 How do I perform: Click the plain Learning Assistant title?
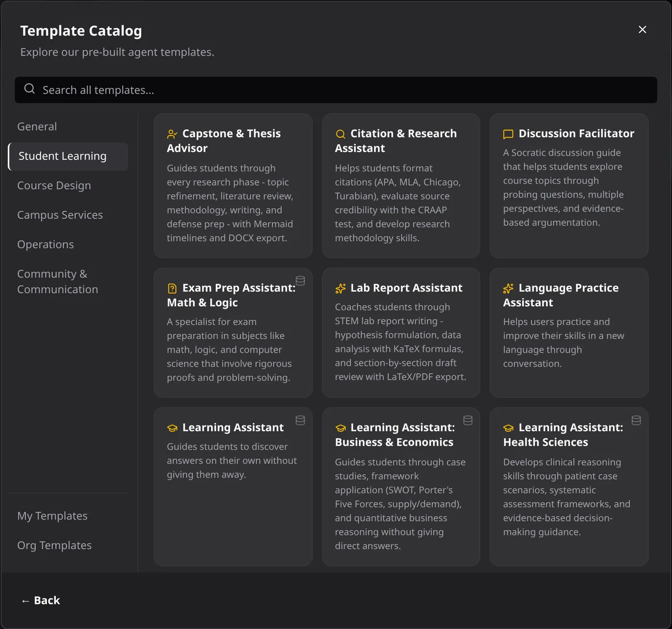coord(233,428)
